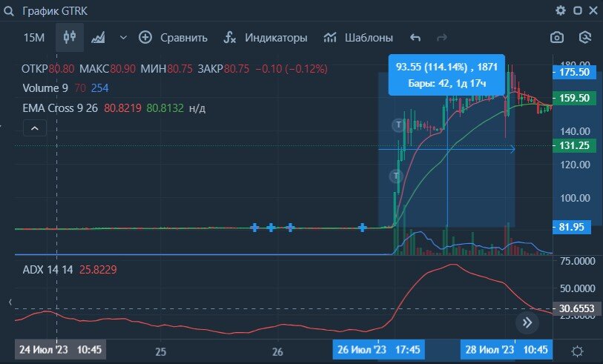603x364 pixels.
Task: Redo the chart action
Action: coord(442,38)
